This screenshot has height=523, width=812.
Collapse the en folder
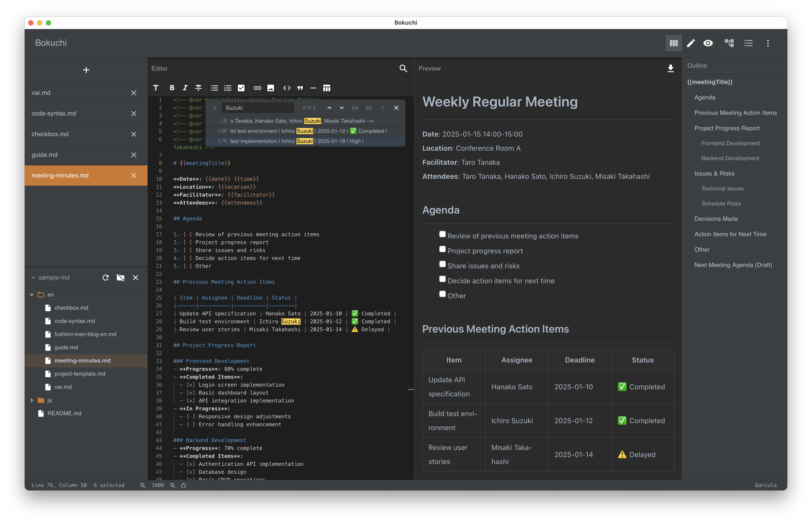pyautogui.click(x=32, y=294)
